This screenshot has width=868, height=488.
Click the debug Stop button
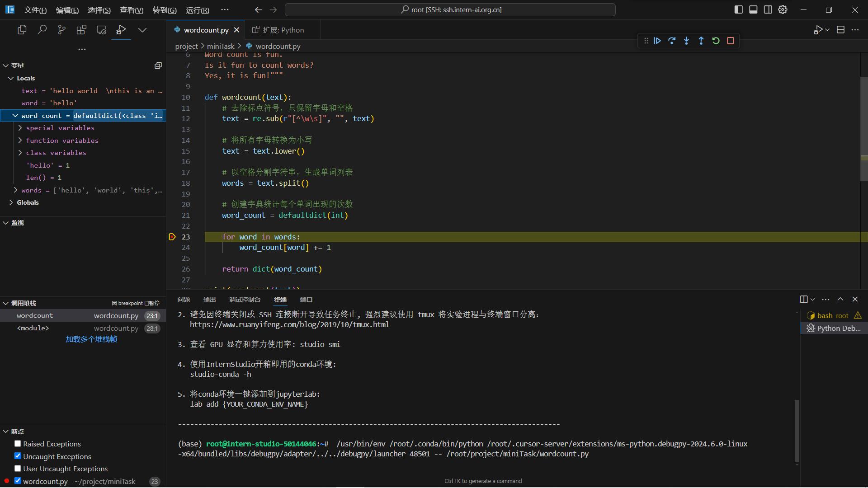(731, 41)
